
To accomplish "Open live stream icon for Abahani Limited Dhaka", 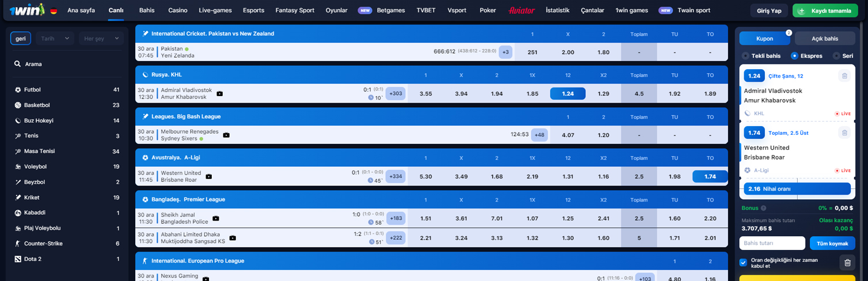I will 233,238.
